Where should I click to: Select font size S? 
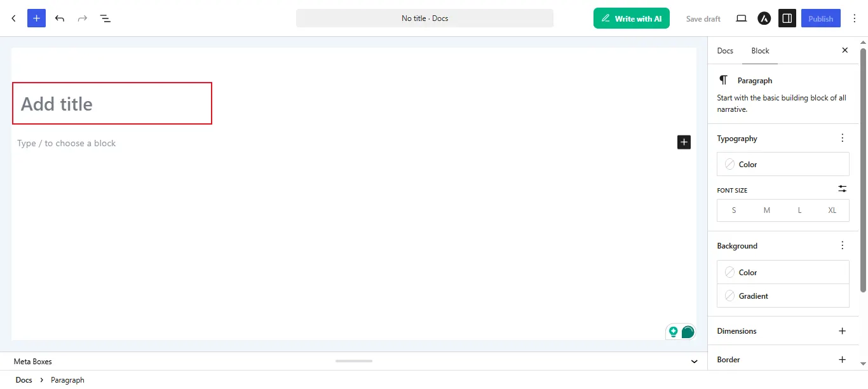[734, 210]
